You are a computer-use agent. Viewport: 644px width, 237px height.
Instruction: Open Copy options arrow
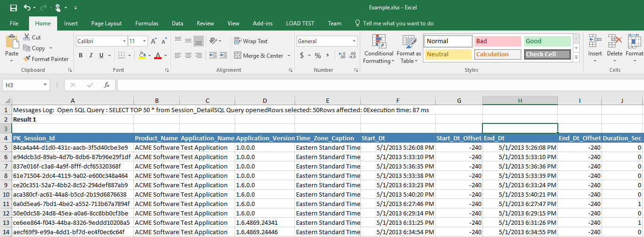click(51, 48)
